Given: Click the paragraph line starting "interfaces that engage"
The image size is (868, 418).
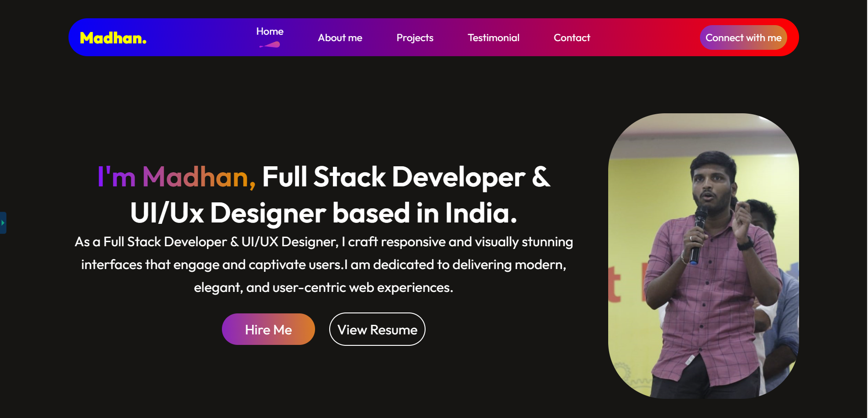Looking at the screenshot, I should click(x=323, y=265).
